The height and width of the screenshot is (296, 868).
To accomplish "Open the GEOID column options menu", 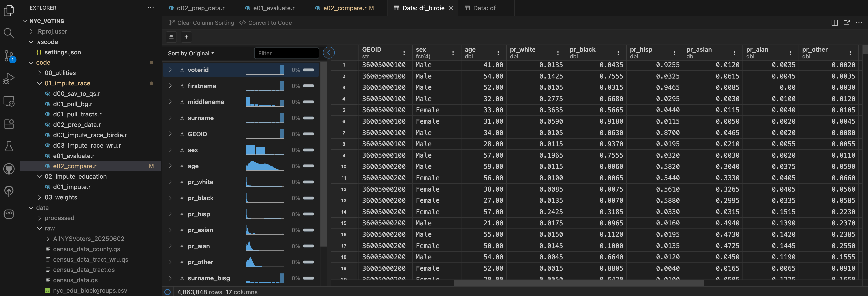I will click(x=404, y=53).
